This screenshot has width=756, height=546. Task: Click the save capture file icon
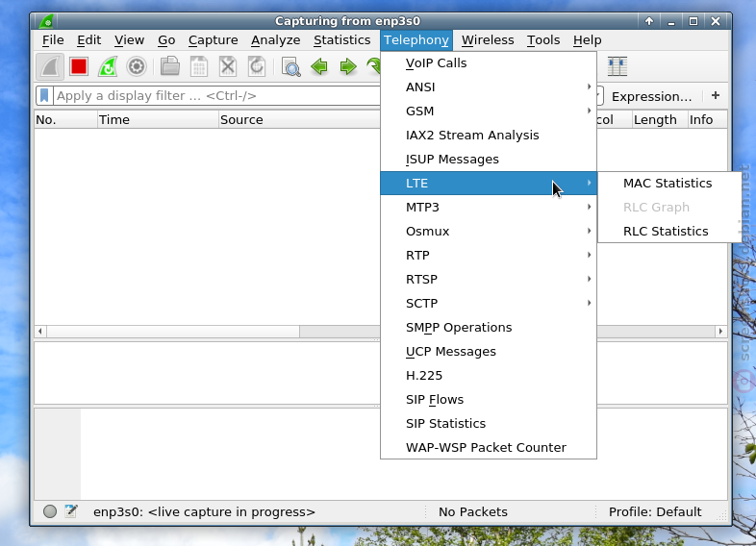pyautogui.click(x=199, y=66)
